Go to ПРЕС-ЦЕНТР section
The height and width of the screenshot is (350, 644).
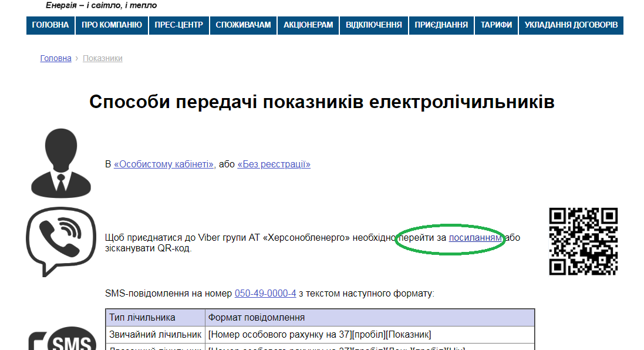click(178, 25)
